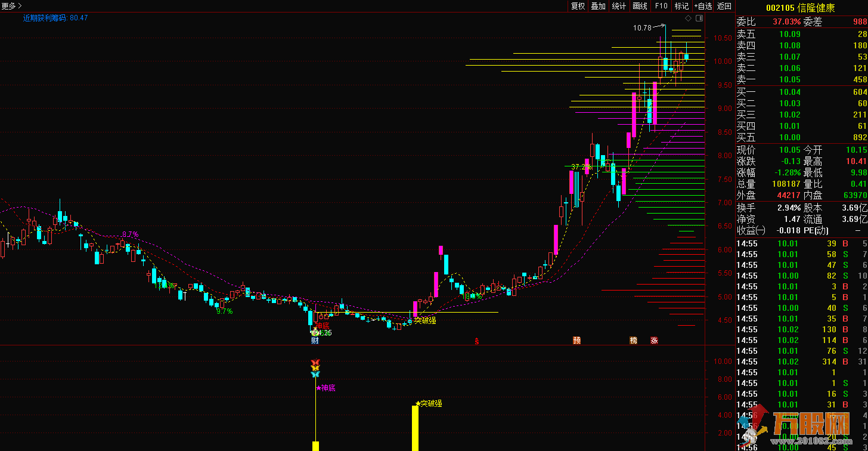Click the 涨 limit-up marker icon

654,341
